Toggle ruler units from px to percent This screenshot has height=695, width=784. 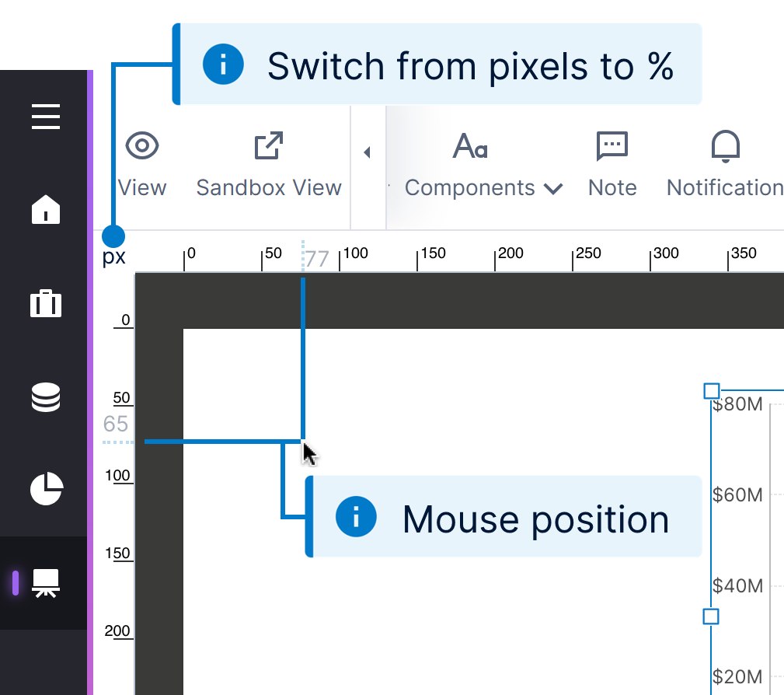pos(114,257)
